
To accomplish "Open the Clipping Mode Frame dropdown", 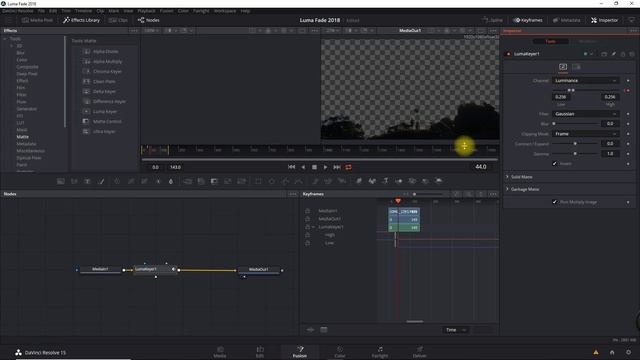I will [x=586, y=134].
